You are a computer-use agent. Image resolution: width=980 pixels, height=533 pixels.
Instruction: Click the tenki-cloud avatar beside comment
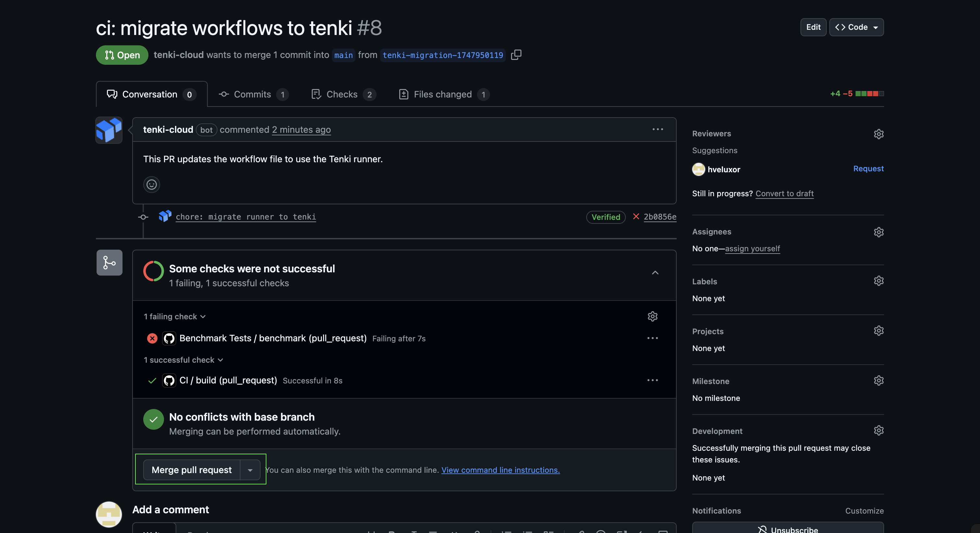click(x=109, y=130)
